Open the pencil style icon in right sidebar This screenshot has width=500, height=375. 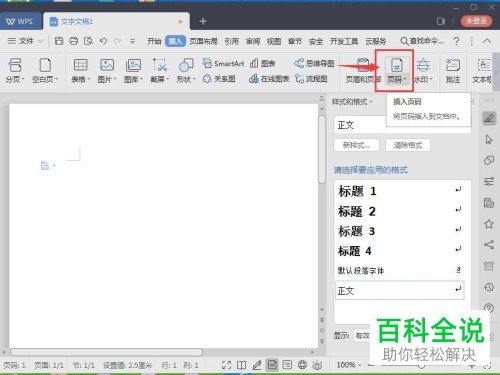[489, 118]
